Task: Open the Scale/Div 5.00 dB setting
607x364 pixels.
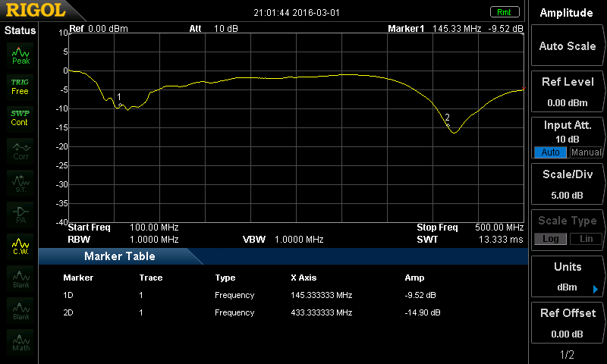Action: pyautogui.click(x=567, y=182)
